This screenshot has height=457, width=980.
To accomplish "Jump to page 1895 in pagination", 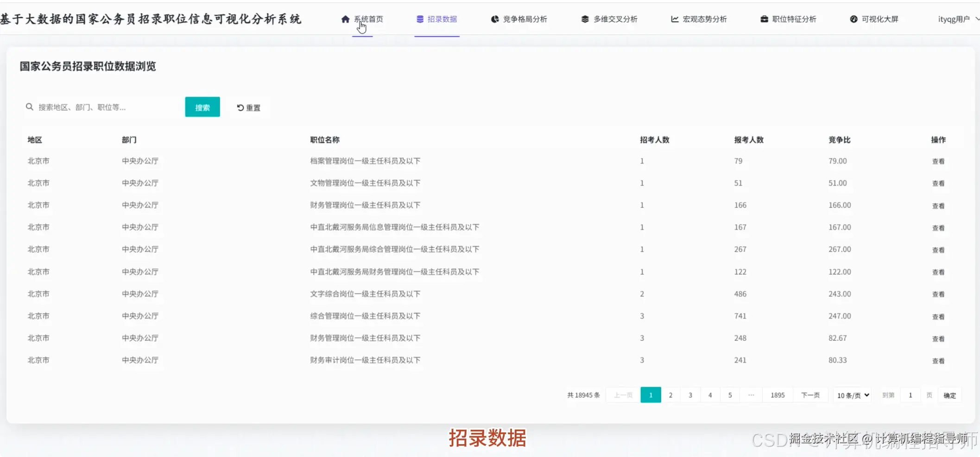I will tap(778, 395).
